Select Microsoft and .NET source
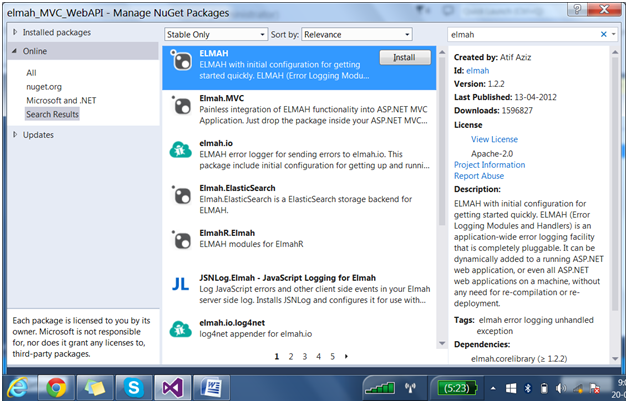Screen dimensions: 626x402 [61, 100]
